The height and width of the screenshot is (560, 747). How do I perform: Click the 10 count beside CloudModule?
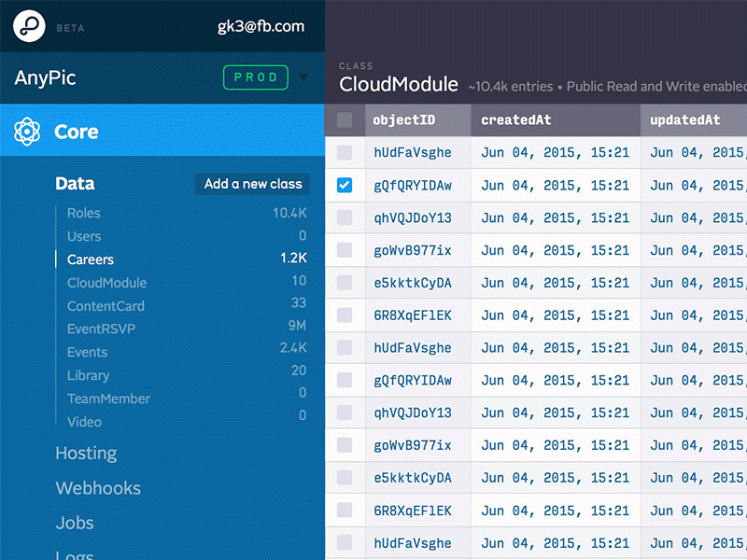(x=299, y=281)
